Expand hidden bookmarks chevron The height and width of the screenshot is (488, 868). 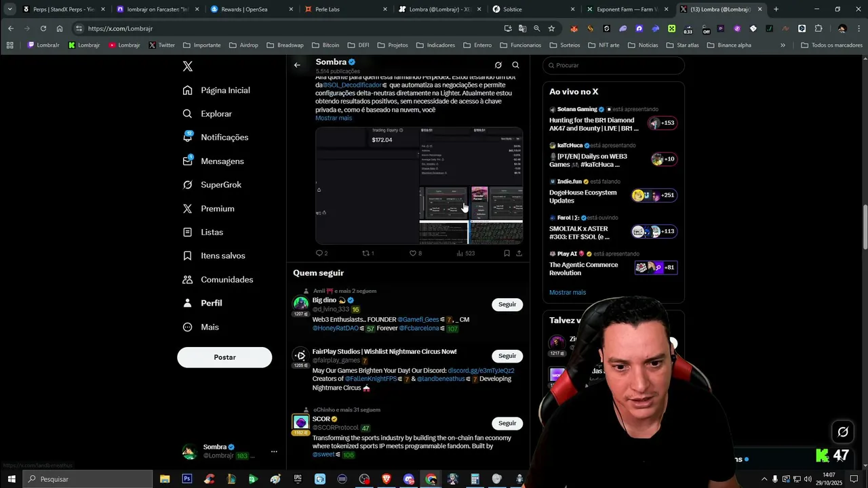click(x=783, y=45)
